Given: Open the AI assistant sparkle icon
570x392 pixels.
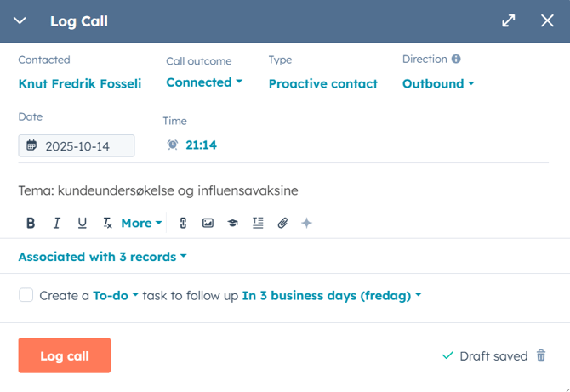Looking at the screenshot, I should coord(307,223).
